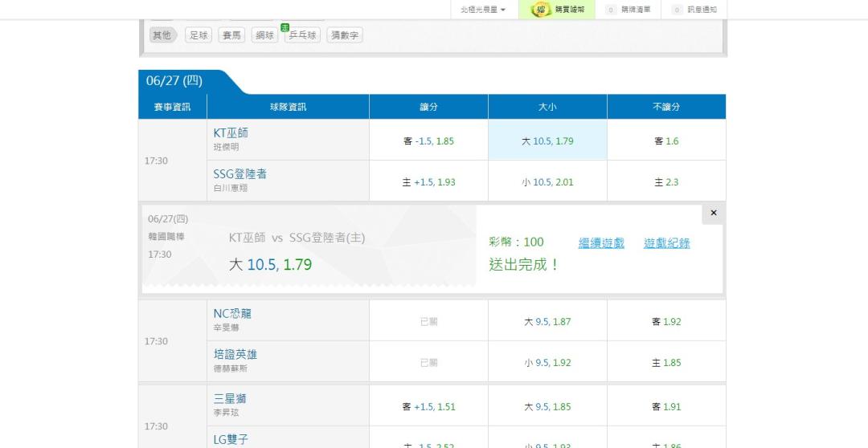Select the highlighted 大 10.5, 1.79 odds cell
The width and height of the screenshot is (868, 448).
[x=547, y=141]
